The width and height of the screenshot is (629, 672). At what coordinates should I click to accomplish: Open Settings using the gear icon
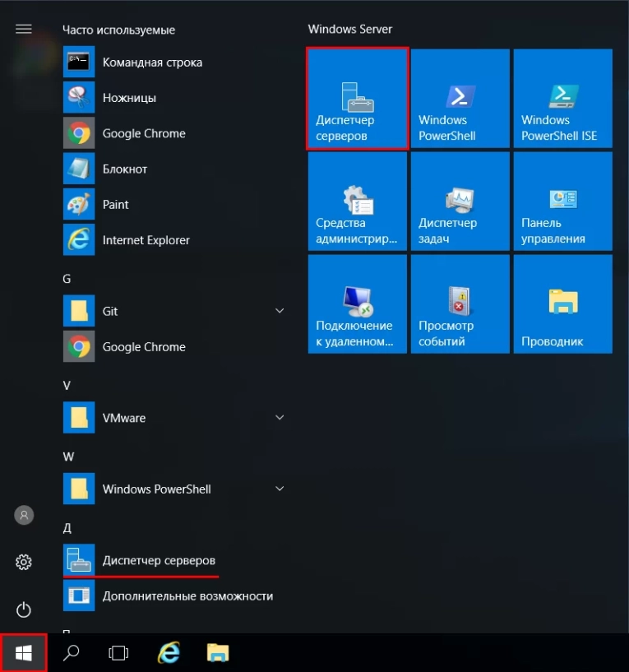(24, 563)
